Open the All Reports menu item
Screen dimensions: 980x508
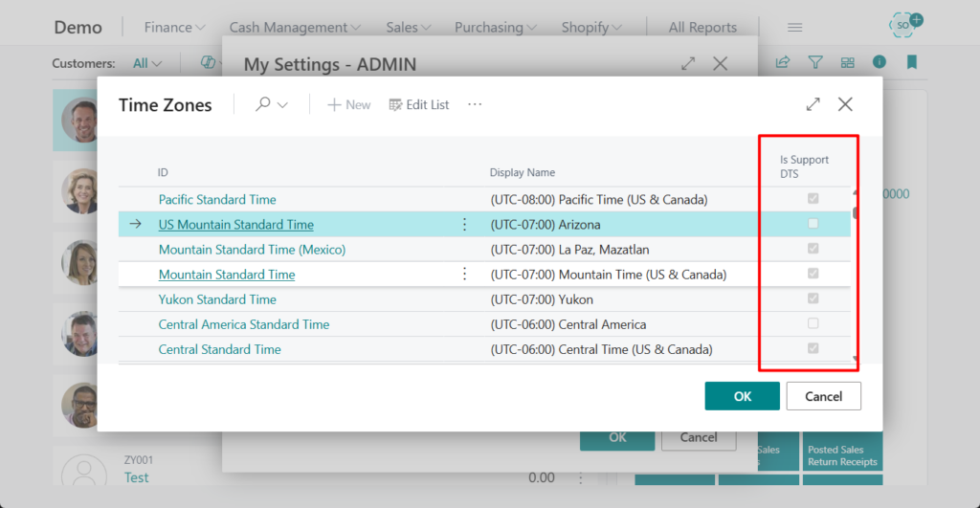pyautogui.click(x=702, y=28)
